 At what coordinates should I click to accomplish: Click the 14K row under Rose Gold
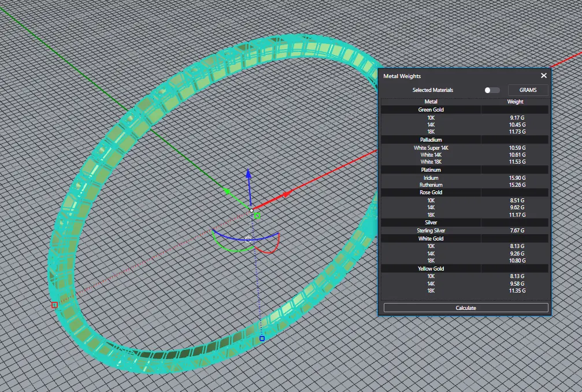click(x=465, y=208)
